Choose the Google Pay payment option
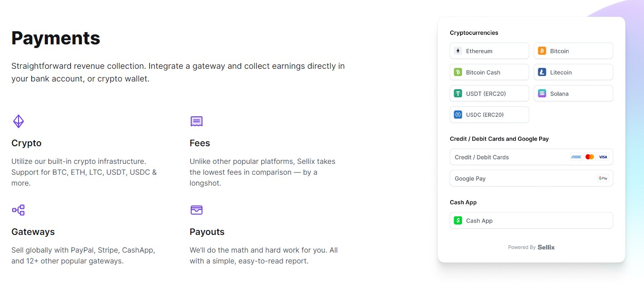 pos(531,178)
